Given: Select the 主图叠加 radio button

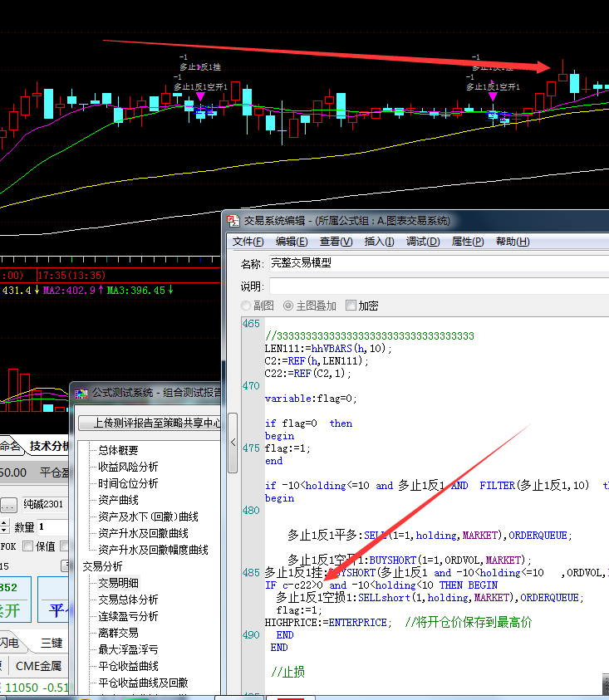Looking at the screenshot, I should [288, 306].
